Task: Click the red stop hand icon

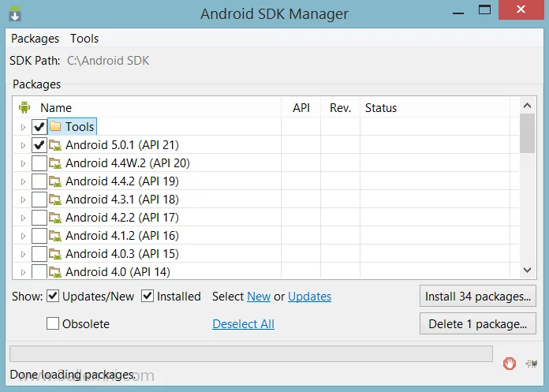Action: point(510,364)
